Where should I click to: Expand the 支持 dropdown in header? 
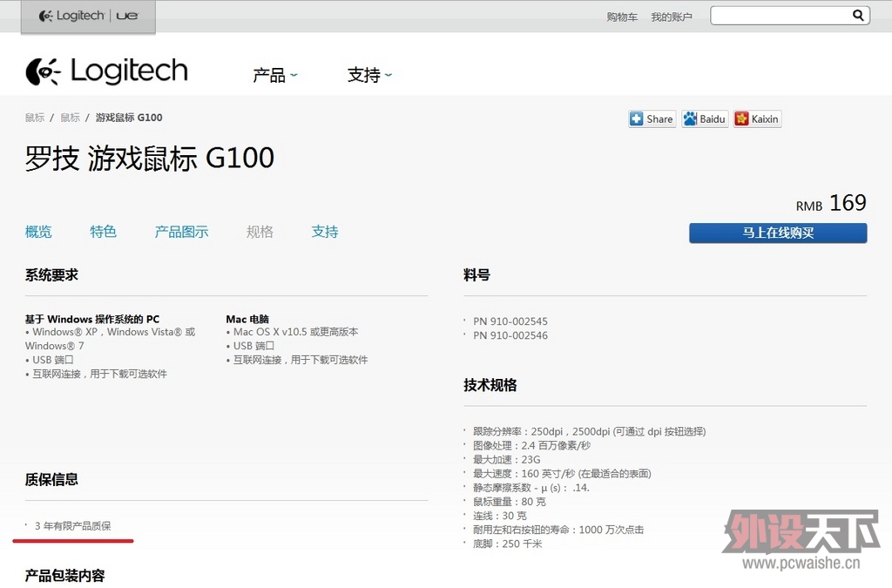369,75
